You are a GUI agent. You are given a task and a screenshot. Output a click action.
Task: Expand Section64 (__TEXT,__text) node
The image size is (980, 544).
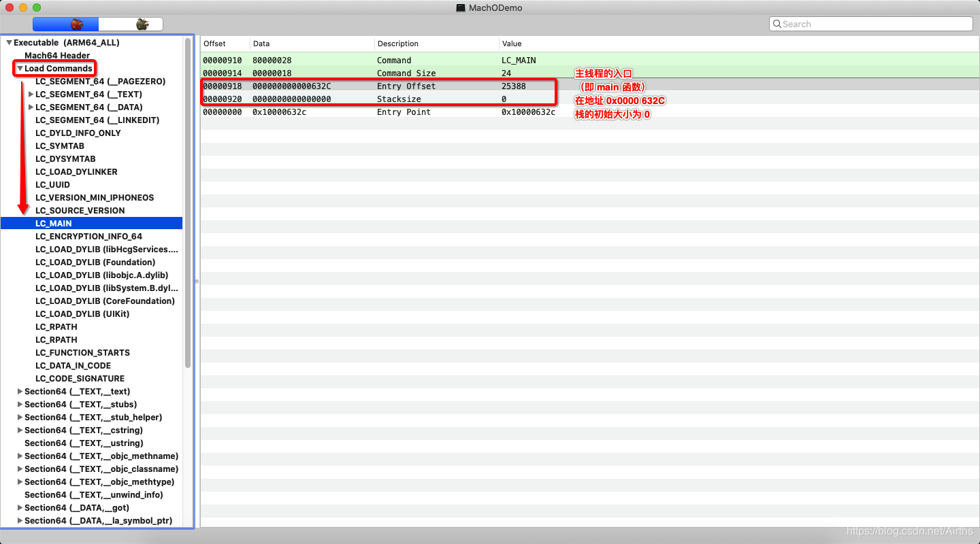(x=20, y=392)
